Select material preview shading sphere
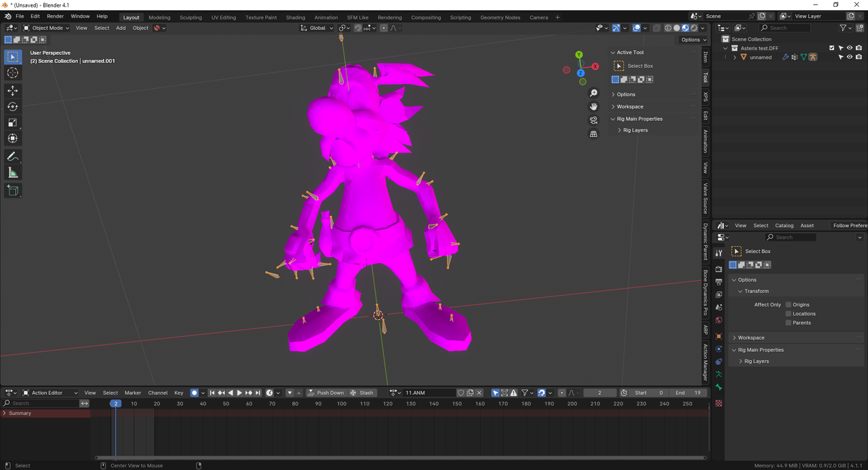The height and width of the screenshot is (470, 868). 685,28
